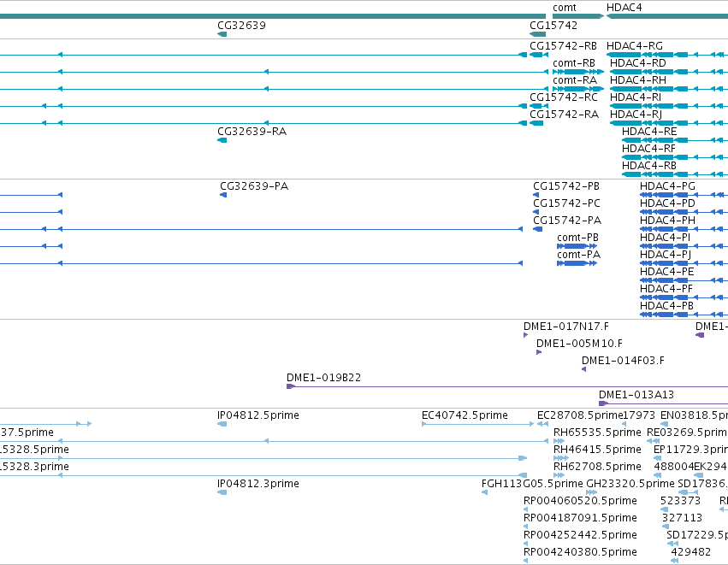
Task: Select the CG15742-PA protein label
Action: (567, 221)
